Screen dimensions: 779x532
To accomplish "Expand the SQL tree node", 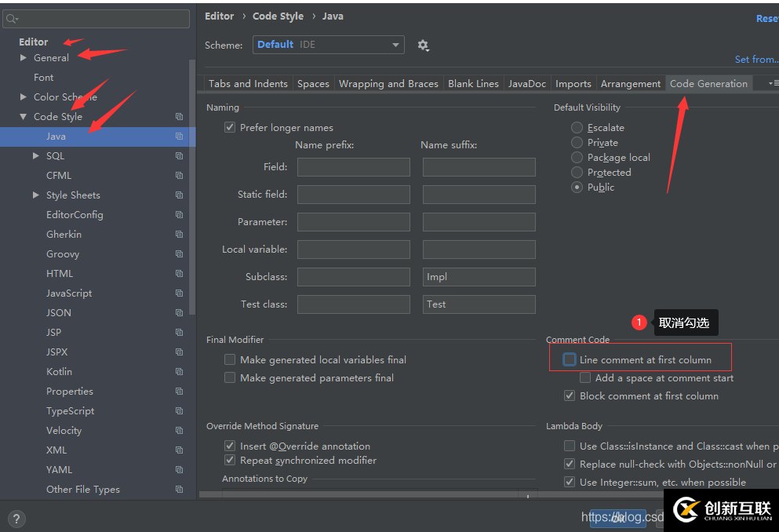I will 36,156.
